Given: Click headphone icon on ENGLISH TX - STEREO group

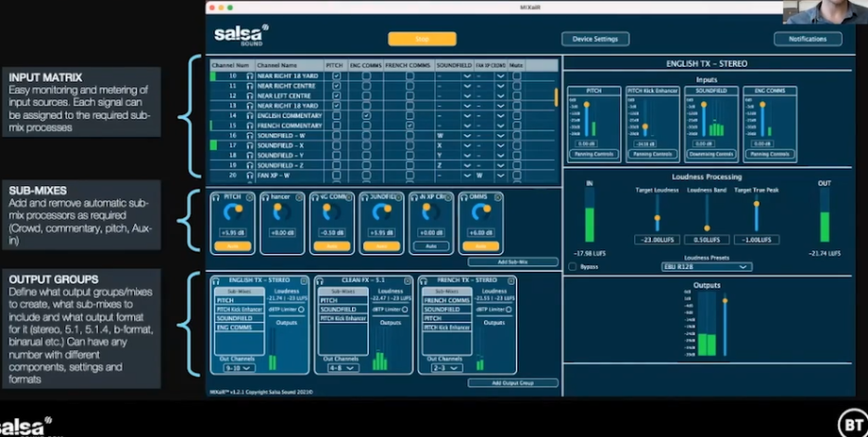Looking at the screenshot, I should (217, 280).
